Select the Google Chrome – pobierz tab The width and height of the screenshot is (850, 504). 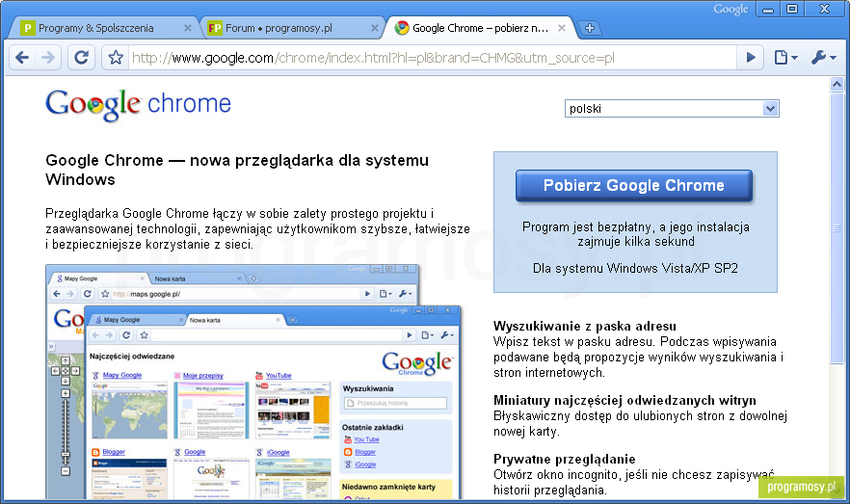pos(480,28)
